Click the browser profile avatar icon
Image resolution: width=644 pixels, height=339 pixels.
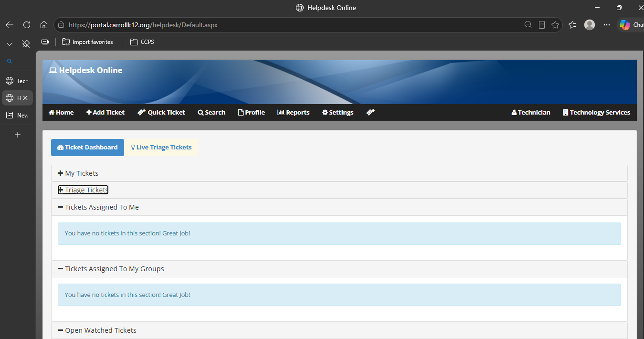click(x=590, y=25)
